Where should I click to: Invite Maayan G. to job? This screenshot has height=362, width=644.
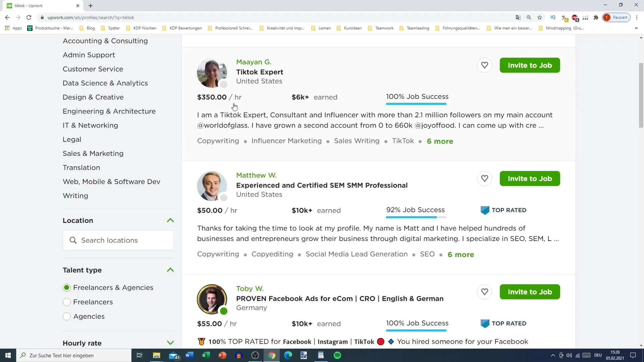click(530, 65)
